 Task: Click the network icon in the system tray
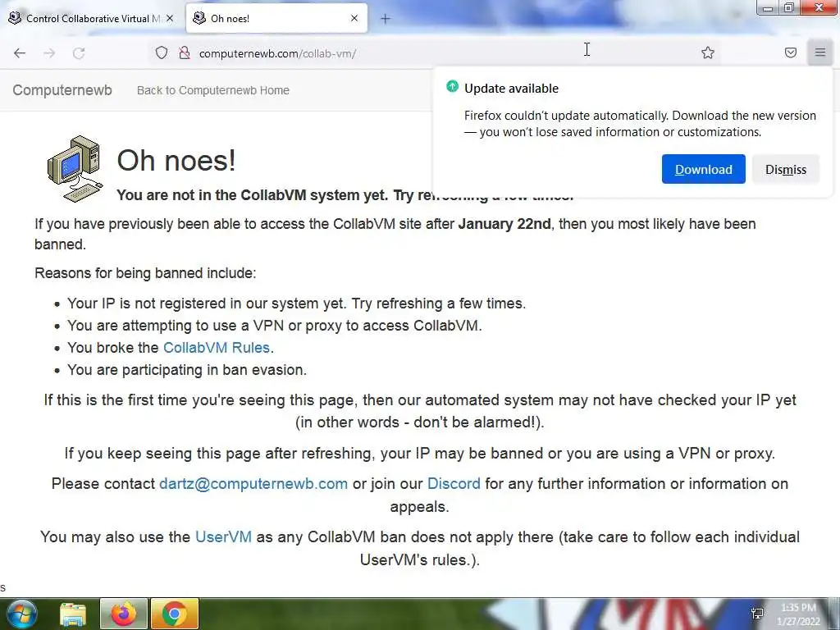click(757, 614)
